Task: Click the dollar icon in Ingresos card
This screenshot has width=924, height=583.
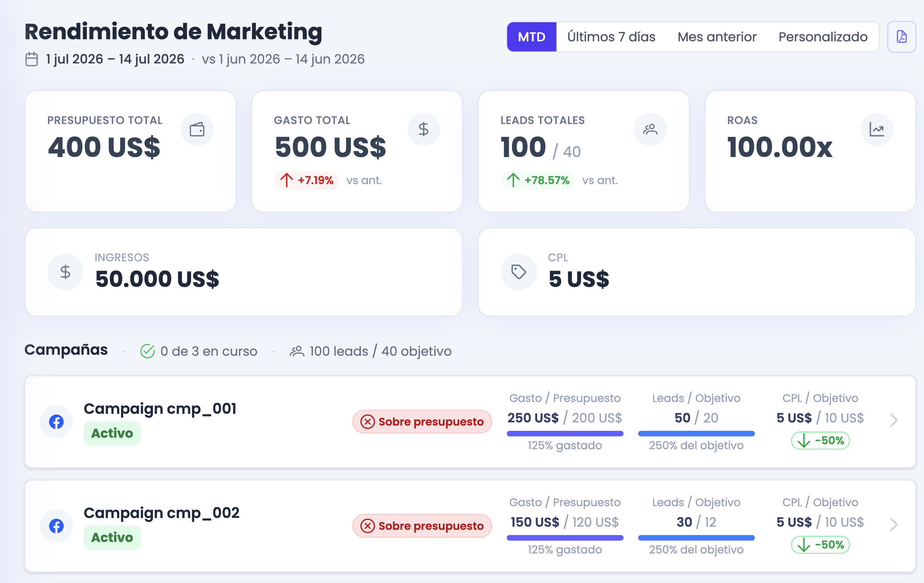Action: pyautogui.click(x=66, y=272)
